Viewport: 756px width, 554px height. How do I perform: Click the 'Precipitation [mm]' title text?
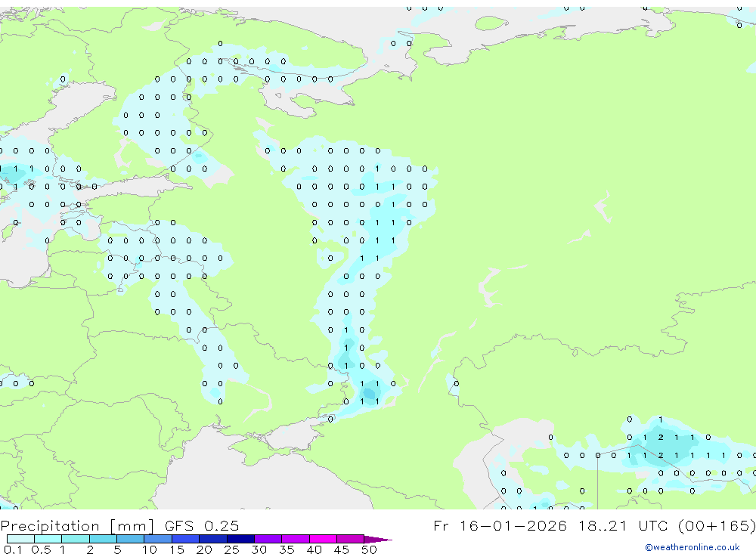(77, 526)
